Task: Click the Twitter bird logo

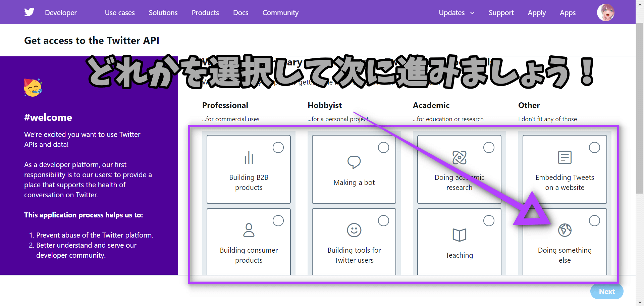Action: coord(29,12)
